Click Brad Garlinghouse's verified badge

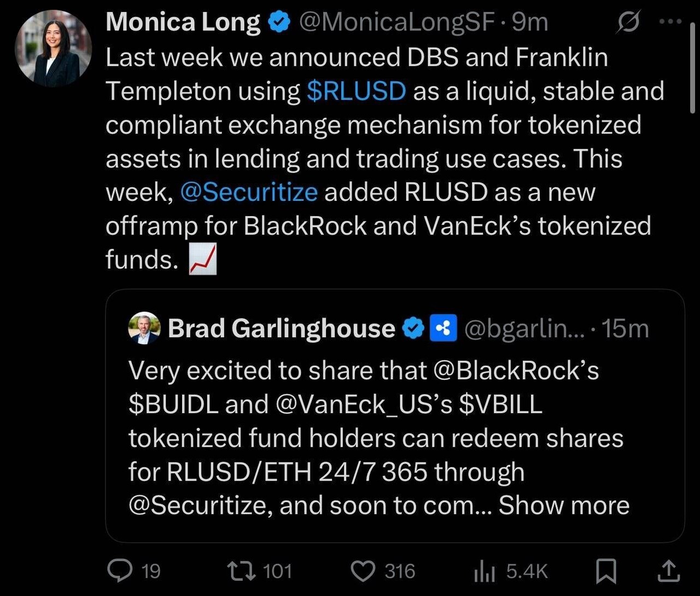(x=413, y=329)
